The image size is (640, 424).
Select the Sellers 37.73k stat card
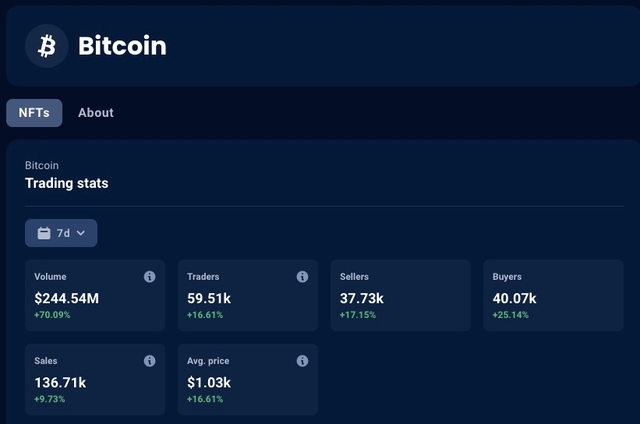tap(400, 295)
